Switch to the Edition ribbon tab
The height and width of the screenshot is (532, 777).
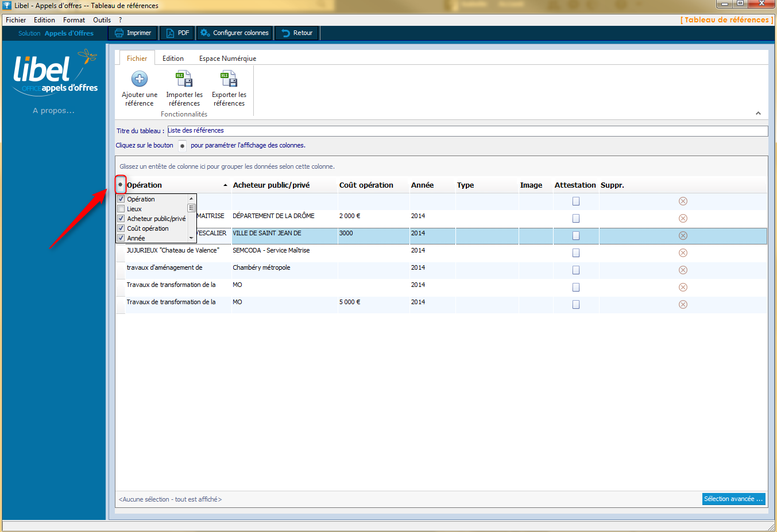click(x=173, y=58)
